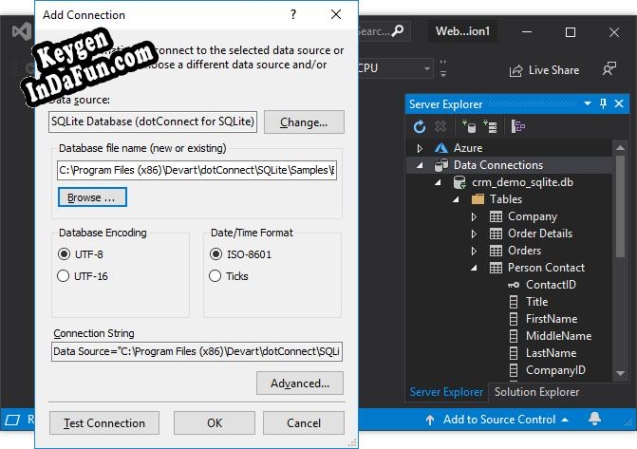Cancel the Add Connection dialog
The width and height of the screenshot is (637, 449).
pos(304,423)
